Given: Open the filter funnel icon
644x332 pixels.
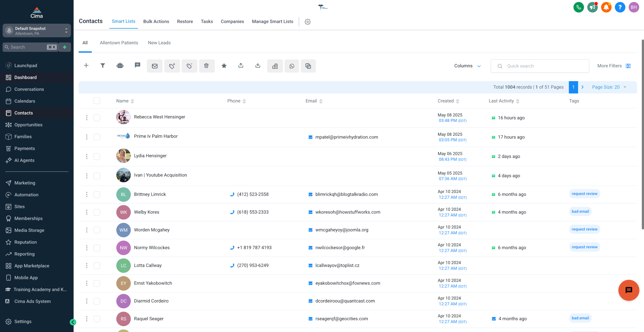Looking at the screenshot, I should [x=103, y=66].
